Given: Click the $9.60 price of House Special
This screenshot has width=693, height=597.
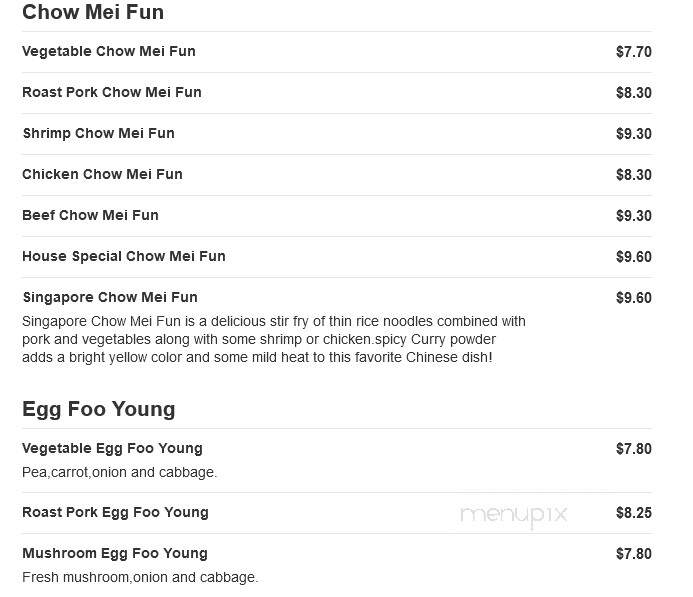Looking at the screenshot, I should 634,257.
